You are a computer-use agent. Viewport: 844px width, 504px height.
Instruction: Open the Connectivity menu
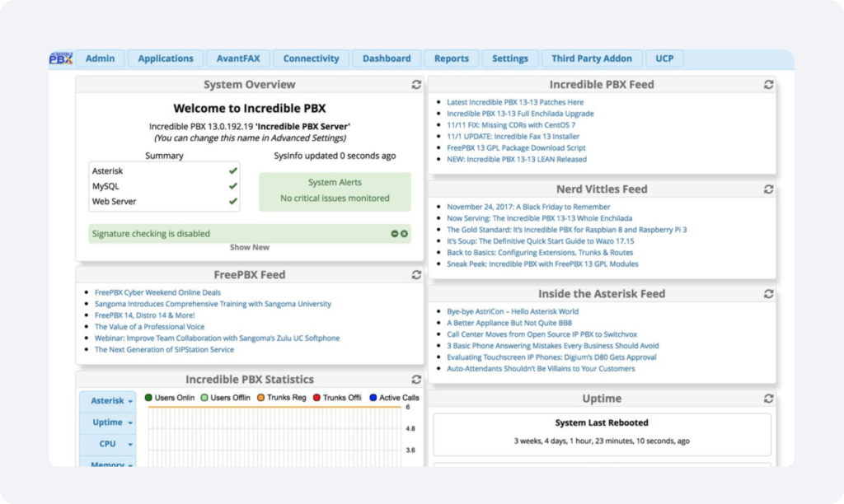311,58
